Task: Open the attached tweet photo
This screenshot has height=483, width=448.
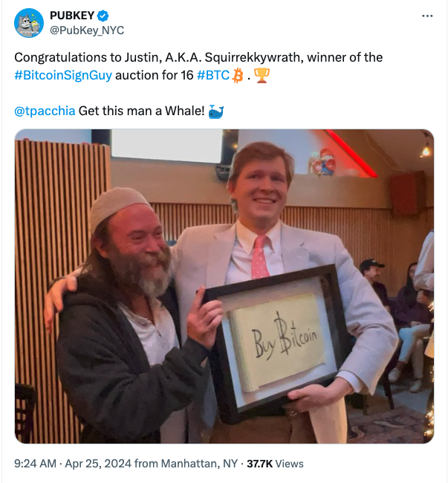Action: click(224, 286)
